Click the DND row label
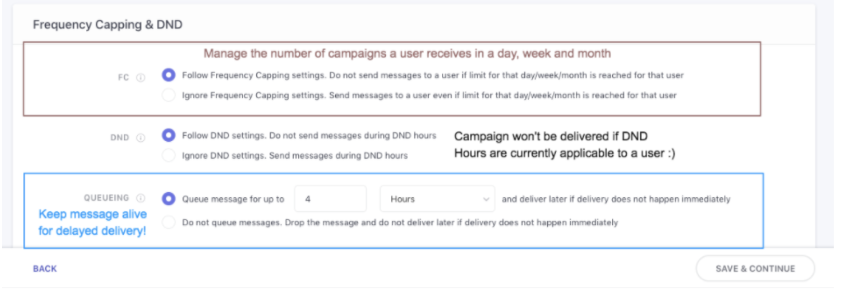This screenshot has height=294, width=868. click(x=120, y=138)
